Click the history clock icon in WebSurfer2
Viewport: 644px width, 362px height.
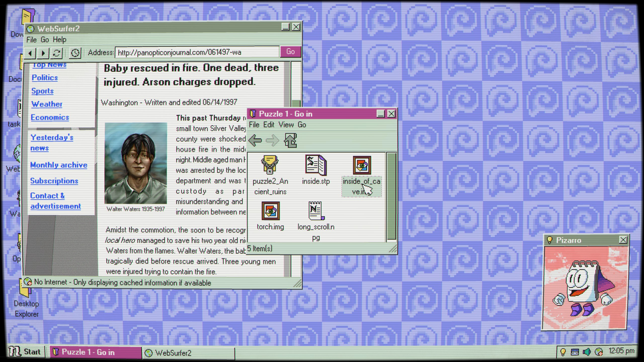75,53
